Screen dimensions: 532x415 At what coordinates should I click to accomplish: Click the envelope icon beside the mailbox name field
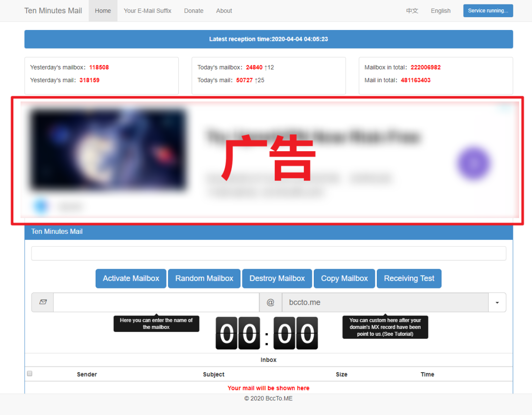(x=43, y=302)
